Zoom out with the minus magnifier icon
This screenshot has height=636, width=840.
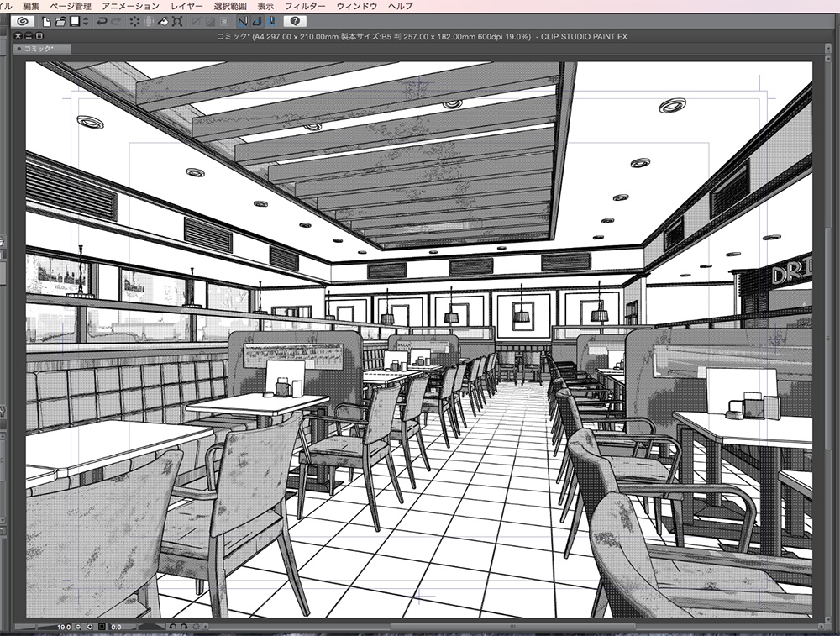point(78,627)
